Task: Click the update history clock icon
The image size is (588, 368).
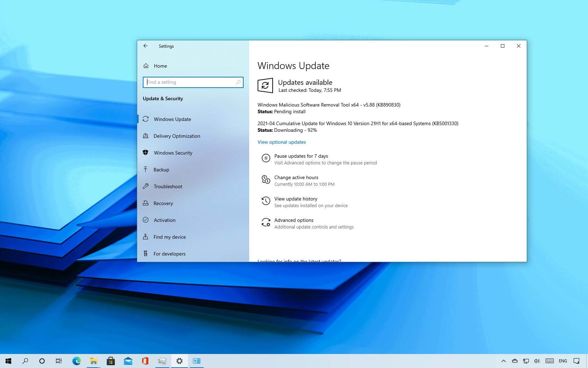Action: pyautogui.click(x=266, y=201)
